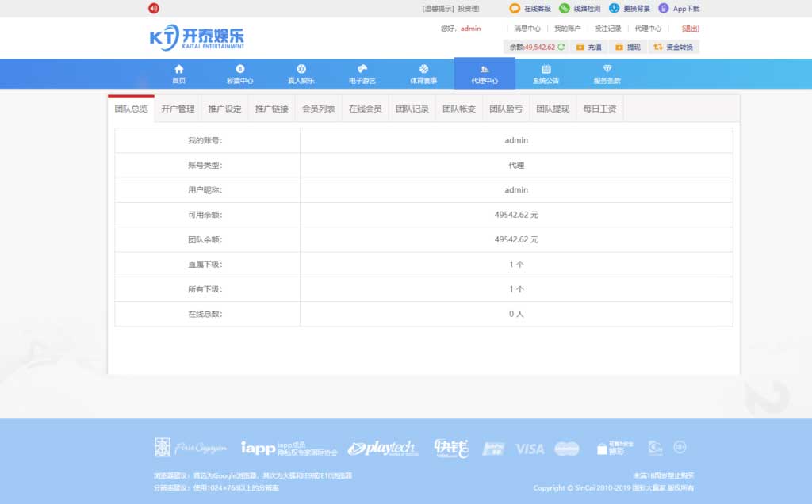Click the red speaker announcement icon

pos(154,9)
